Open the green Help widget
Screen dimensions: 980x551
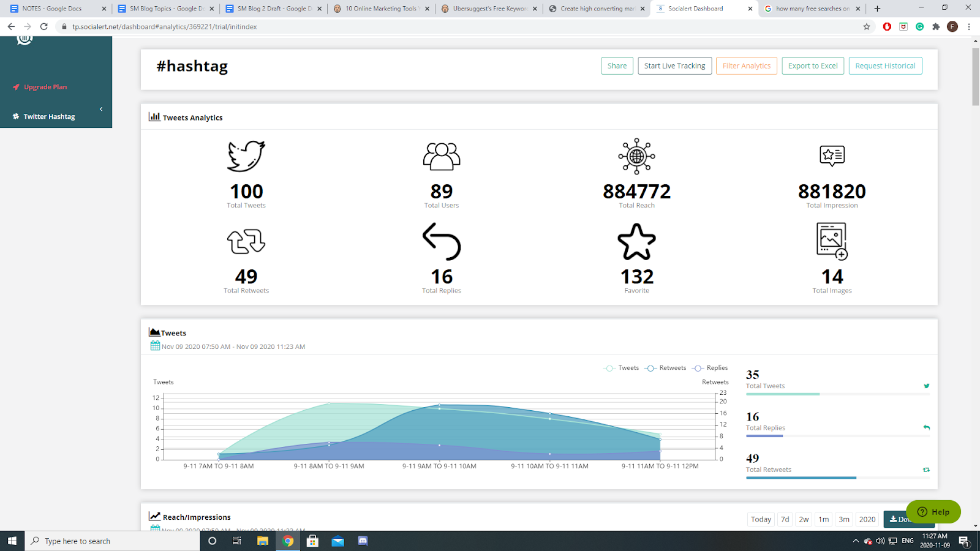[x=933, y=512]
